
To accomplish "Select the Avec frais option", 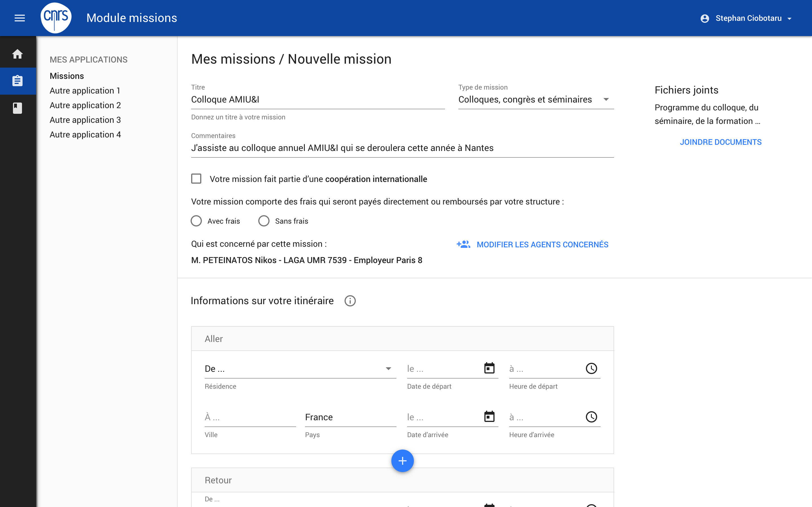I will (x=196, y=221).
